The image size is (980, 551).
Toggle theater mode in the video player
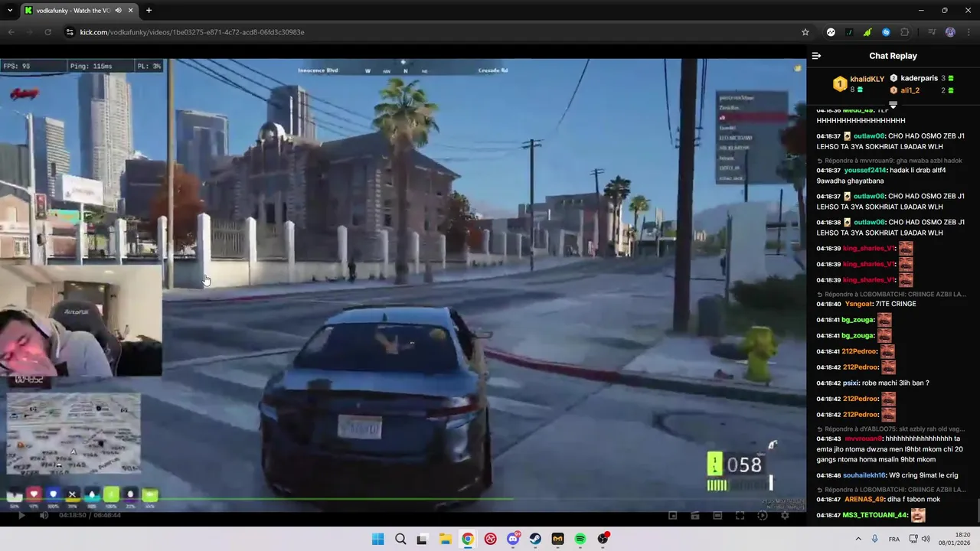pyautogui.click(x=717, y=515)
